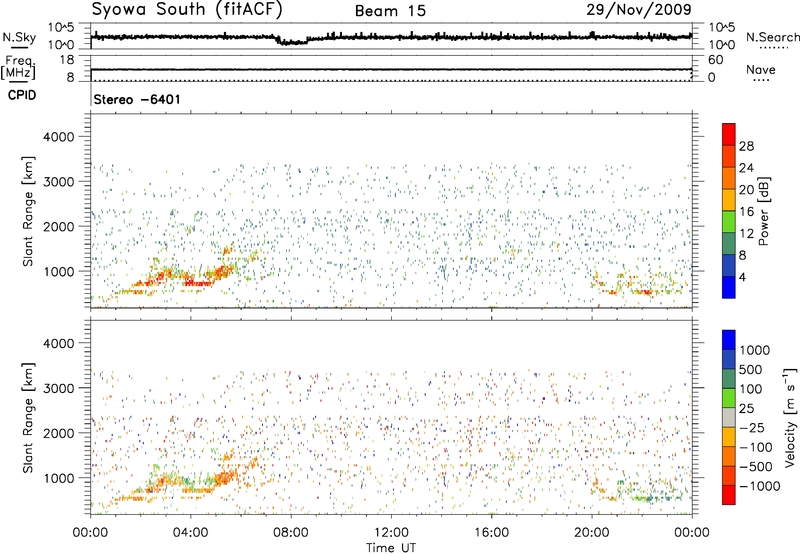The image size is (800, 554).
Task: Click the '24' Power colorbar tick value
Action: 746,168
